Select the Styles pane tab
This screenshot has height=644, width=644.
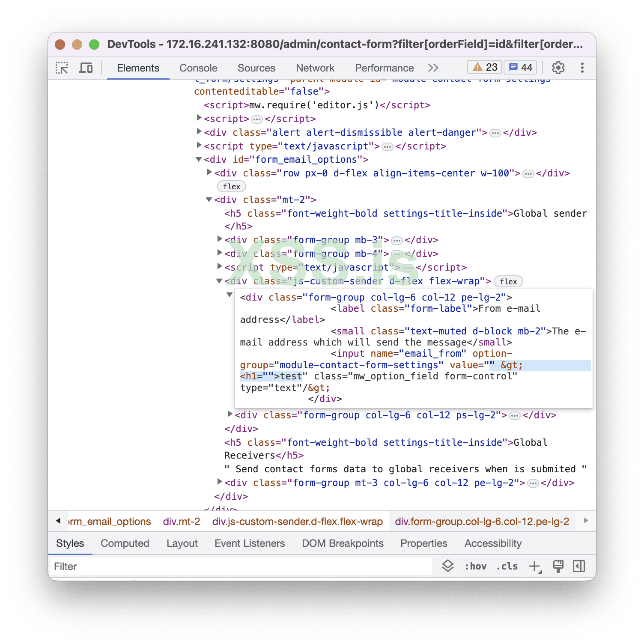coord(70,543)
